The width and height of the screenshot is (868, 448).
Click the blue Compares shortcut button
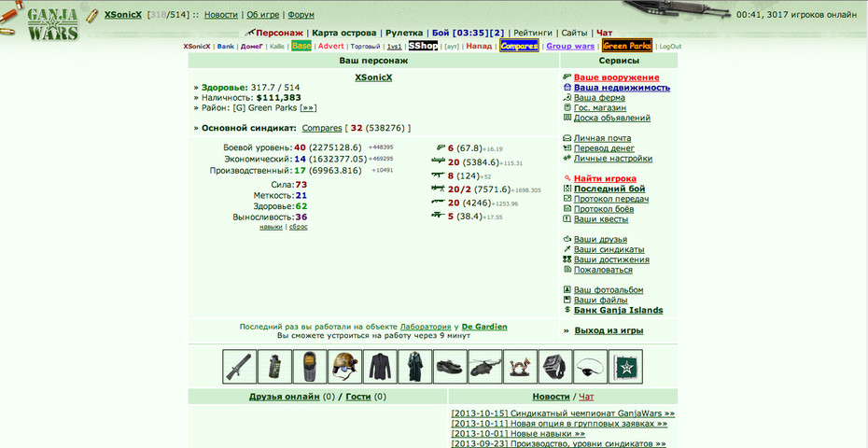519,46
